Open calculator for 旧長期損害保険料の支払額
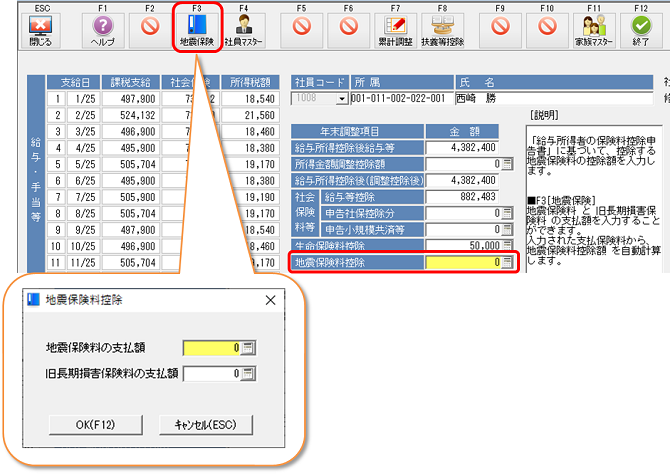 point(246,374)
